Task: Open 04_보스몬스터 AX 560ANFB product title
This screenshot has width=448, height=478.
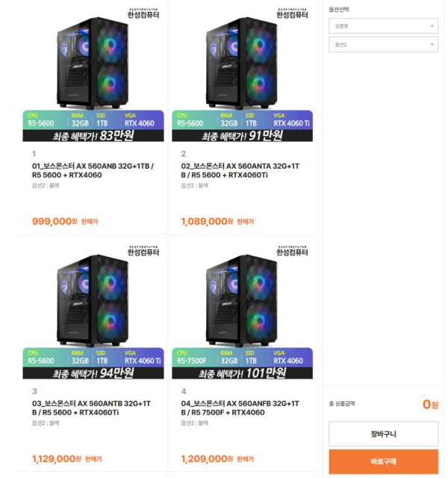Action: pos(240,408)
